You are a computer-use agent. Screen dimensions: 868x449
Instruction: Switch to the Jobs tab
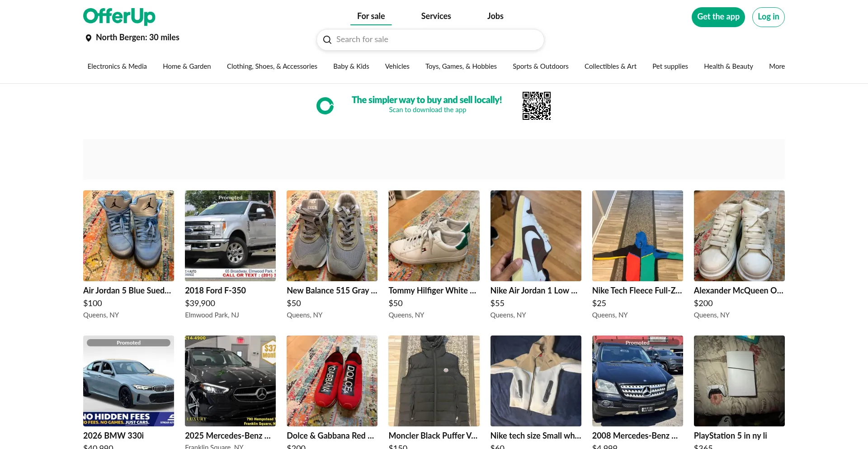coord(495,16)
